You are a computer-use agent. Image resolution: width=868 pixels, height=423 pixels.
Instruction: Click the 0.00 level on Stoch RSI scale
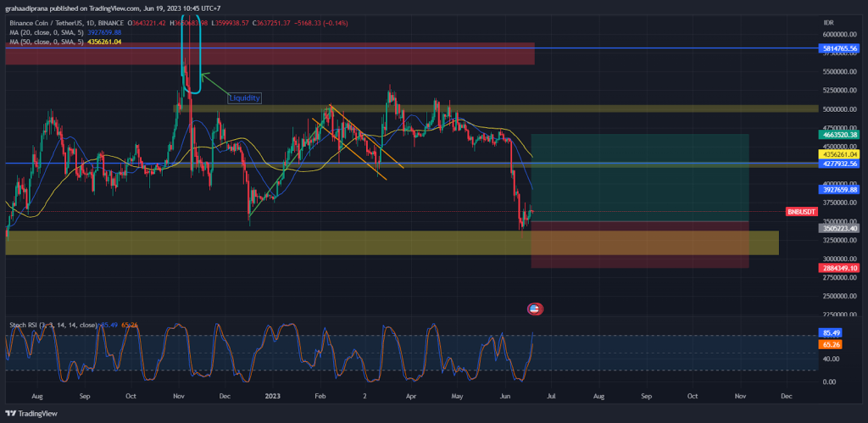tap(831, 382)
